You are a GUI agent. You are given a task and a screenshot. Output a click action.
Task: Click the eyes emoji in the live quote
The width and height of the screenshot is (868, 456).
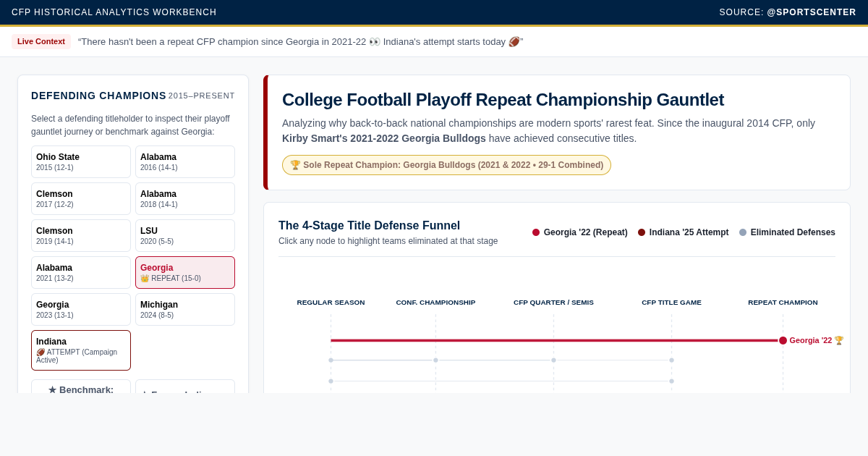(375, 42)
